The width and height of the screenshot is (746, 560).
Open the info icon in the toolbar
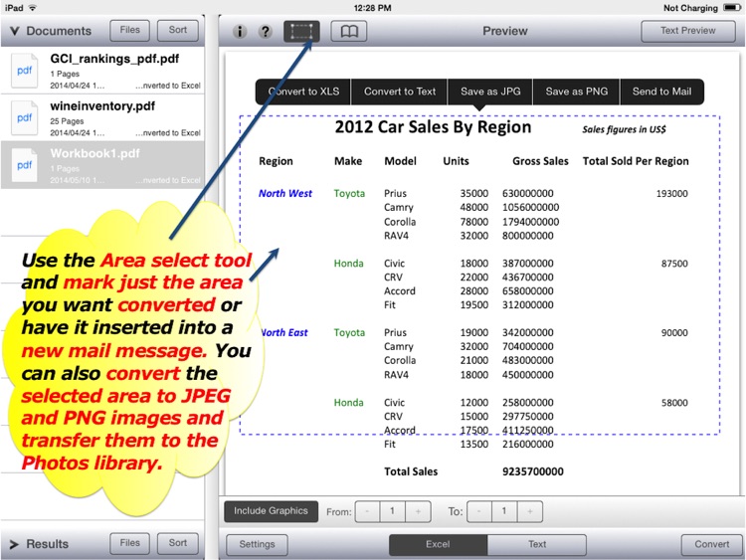[240, 32]
